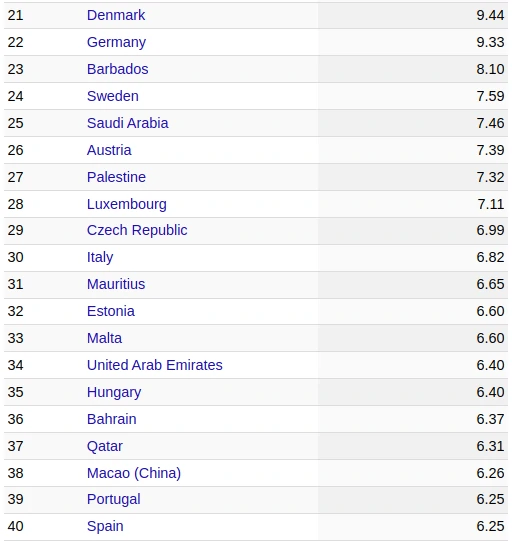Open the Barbados link
The height and width of the screenshot is (541, 512).
coord(118,69)
